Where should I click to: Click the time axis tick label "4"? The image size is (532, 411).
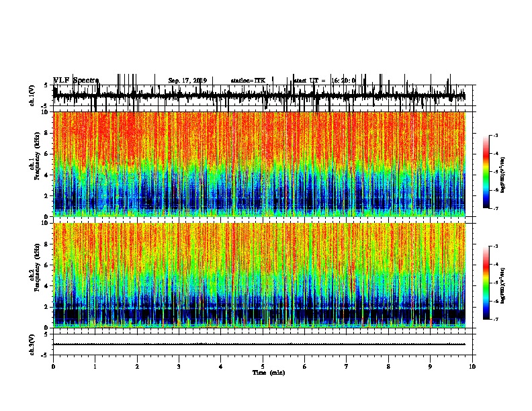pyautogui.click(x=221, y=367)
